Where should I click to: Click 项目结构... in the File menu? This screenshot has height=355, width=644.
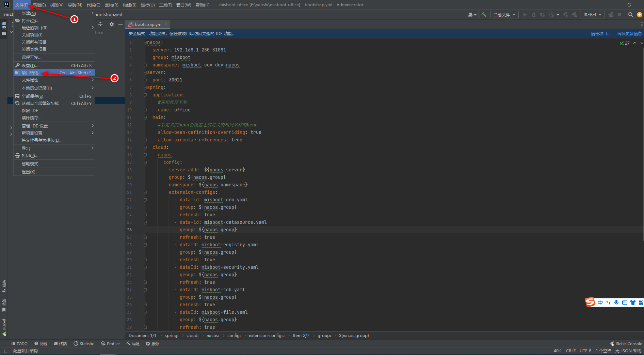click(x=54, y=73)
